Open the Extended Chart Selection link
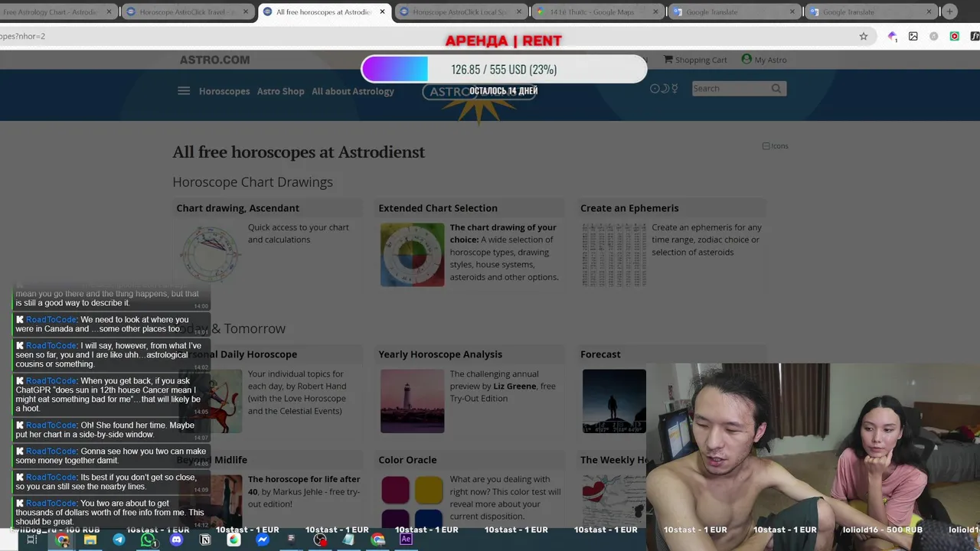Viewport: 980px width, 551px height. pos(438,208)
